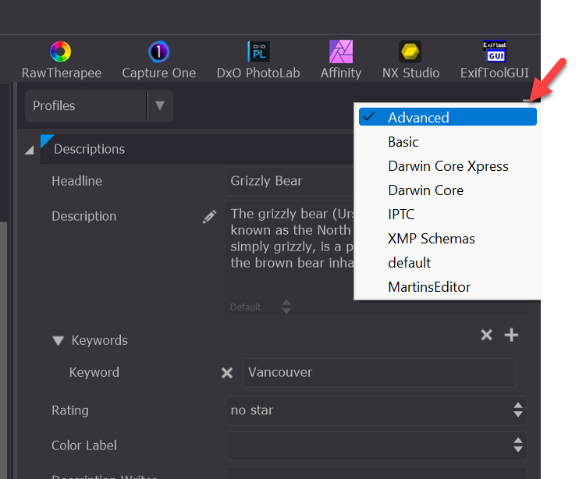Image resolution: width=579 pixels, height=479 pixels.
Task: Select the Advanced layout entry
Action: click(448, 117)
